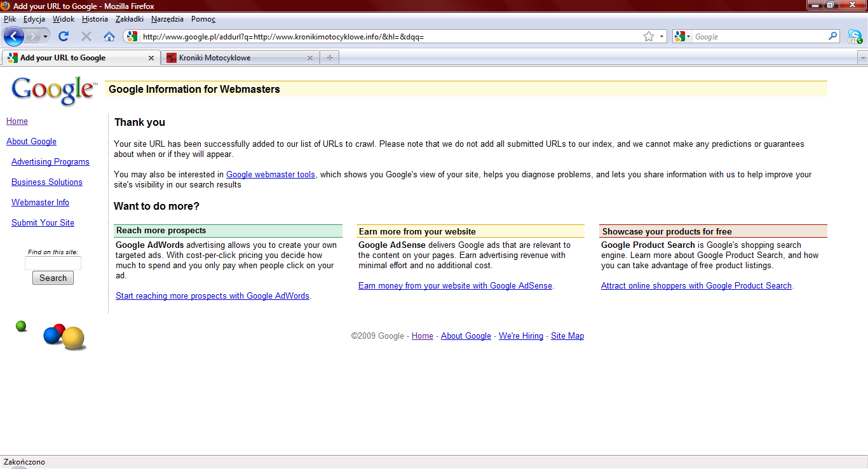Click the favicon on Add your URL tab

pos(13,58)
